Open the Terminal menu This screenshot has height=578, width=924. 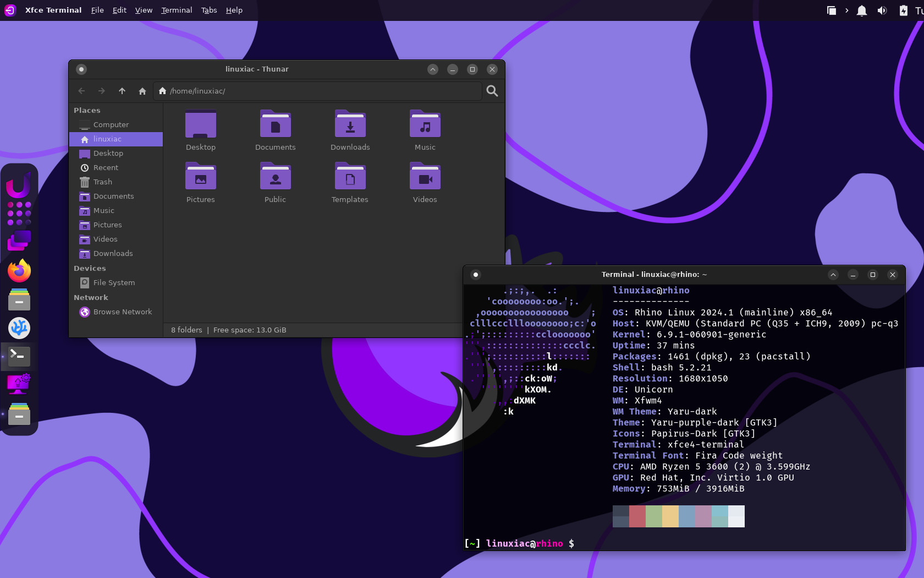(x=177, y=10)
